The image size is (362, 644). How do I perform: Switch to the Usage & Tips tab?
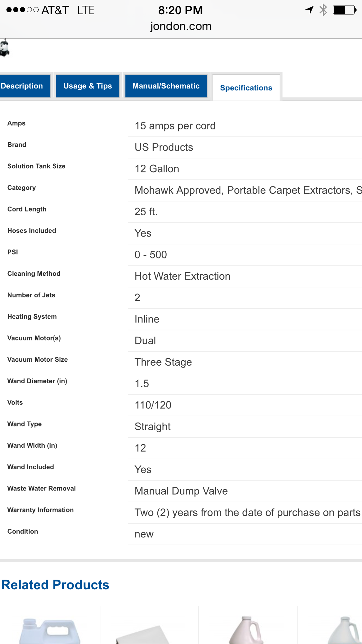coord(88,86)
